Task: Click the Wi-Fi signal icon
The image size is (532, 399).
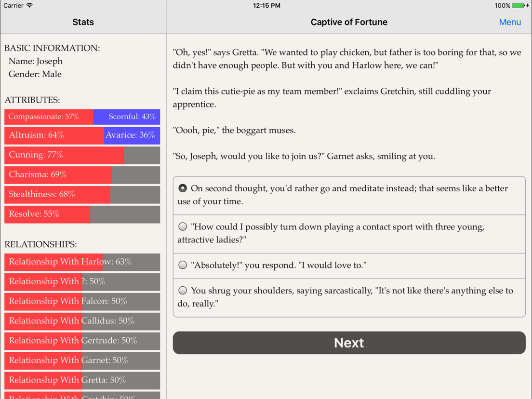Action: click(x=29, y=5)
